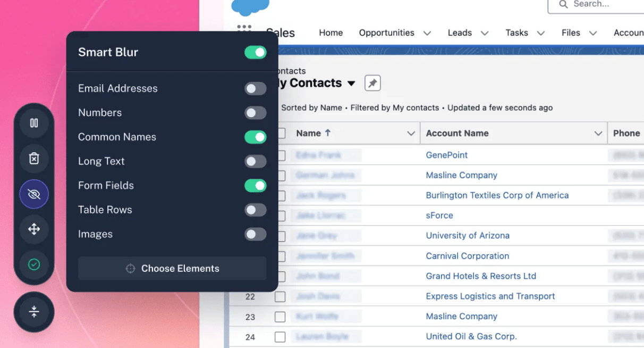Viewport: 644px width, 348px height.
Task: Check the row 22 checkbox
Action: pos(280,297)
